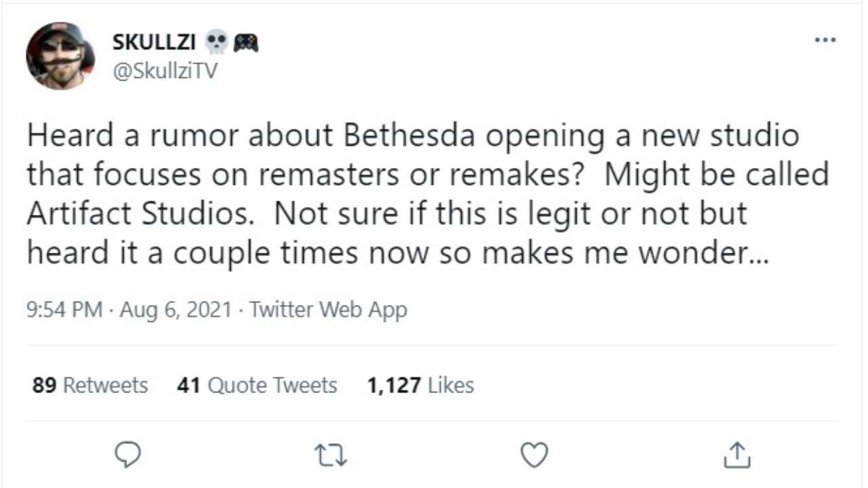View the 41 Quote Tweets
Screen dimensions: 868x488
tap(257, 386)
